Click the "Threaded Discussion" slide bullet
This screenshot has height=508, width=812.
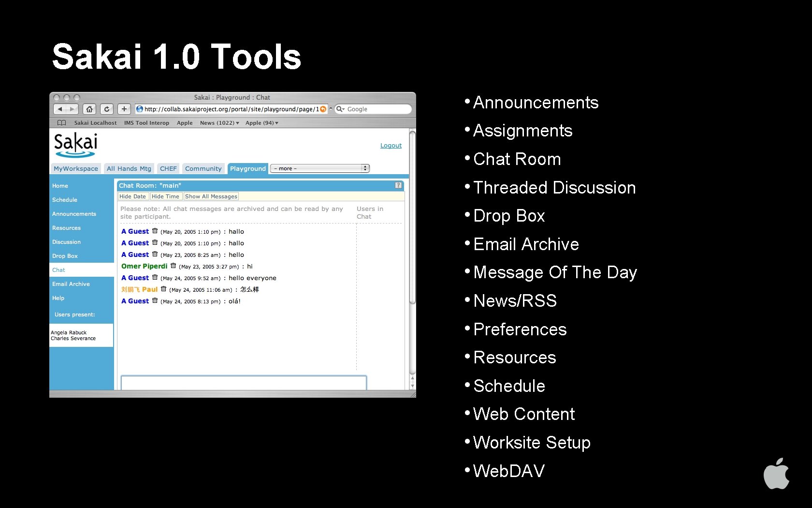[554, 188]
